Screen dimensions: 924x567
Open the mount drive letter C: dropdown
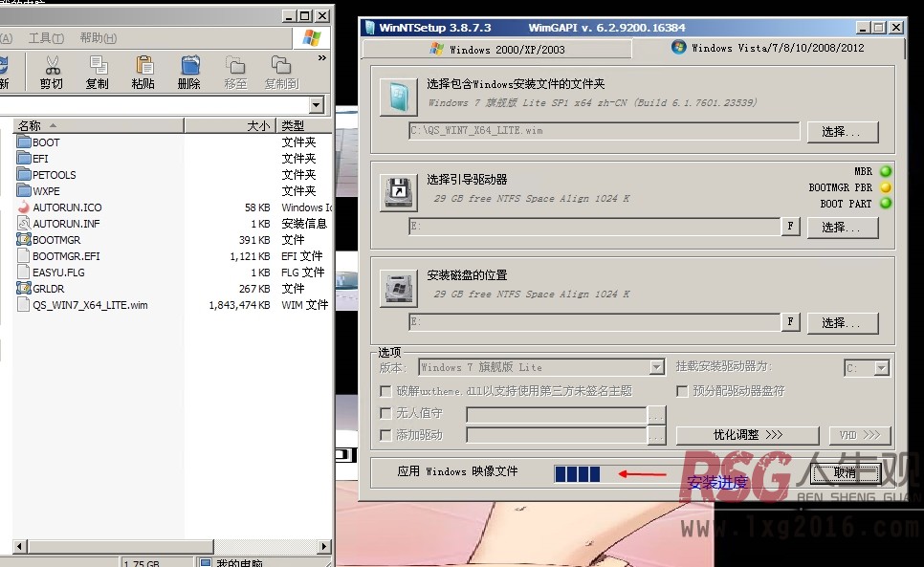click(881, 368)
